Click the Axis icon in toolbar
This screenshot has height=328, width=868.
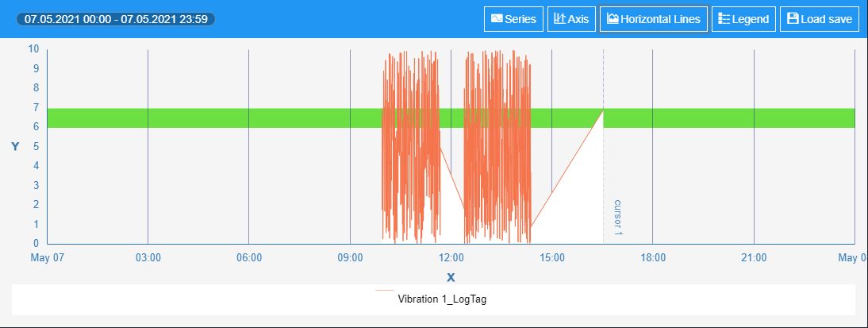pos(559,19)
